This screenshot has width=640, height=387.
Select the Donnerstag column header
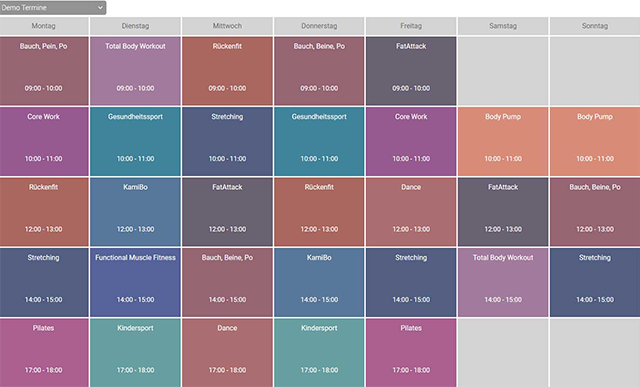(x=319, y=26)
